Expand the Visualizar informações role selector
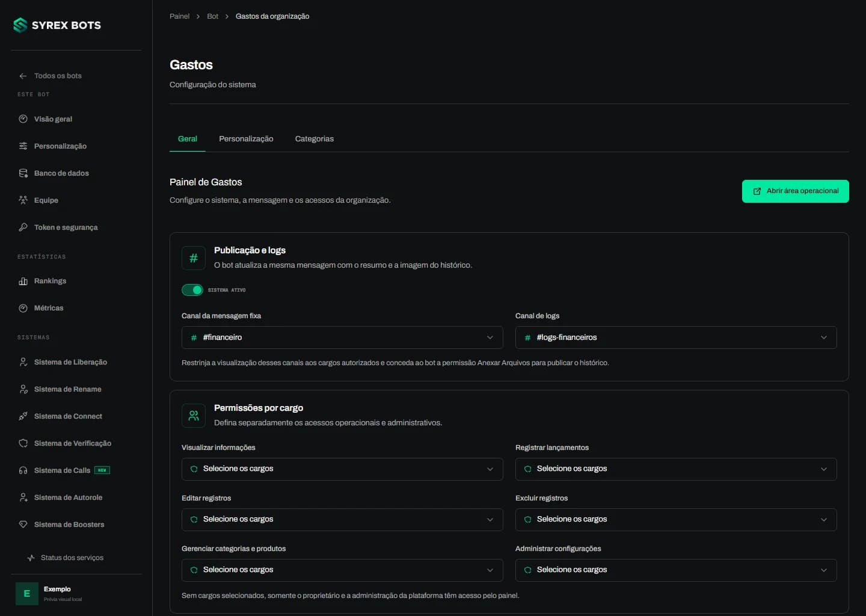The image size is (866, 616). 342,469
